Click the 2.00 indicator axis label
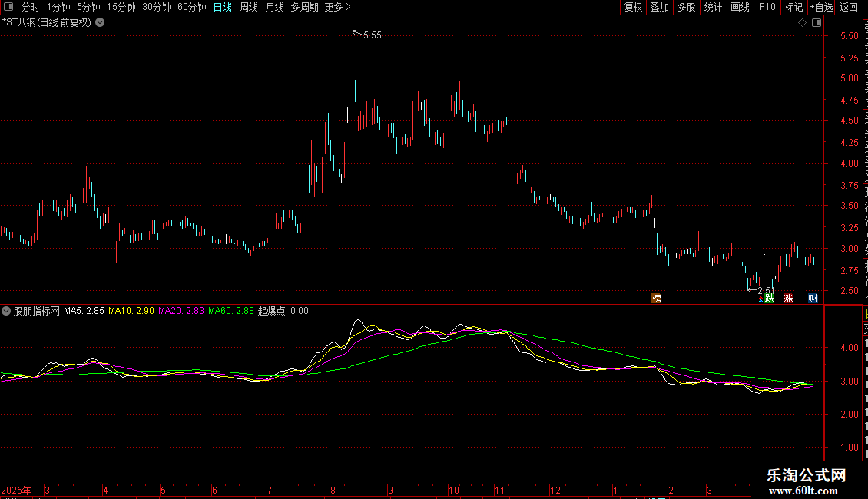The width and height of the screenshot is (868, 499). (x=850, y=415)
